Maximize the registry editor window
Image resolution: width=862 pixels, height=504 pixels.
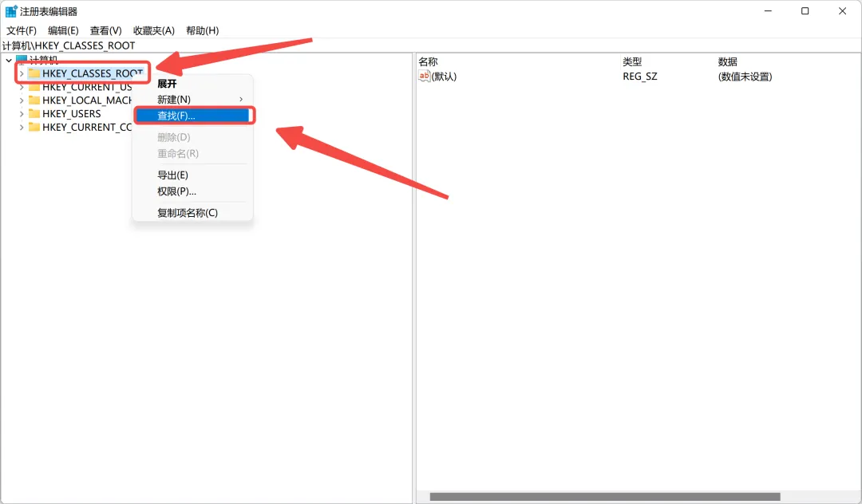[x=805, y=11]
